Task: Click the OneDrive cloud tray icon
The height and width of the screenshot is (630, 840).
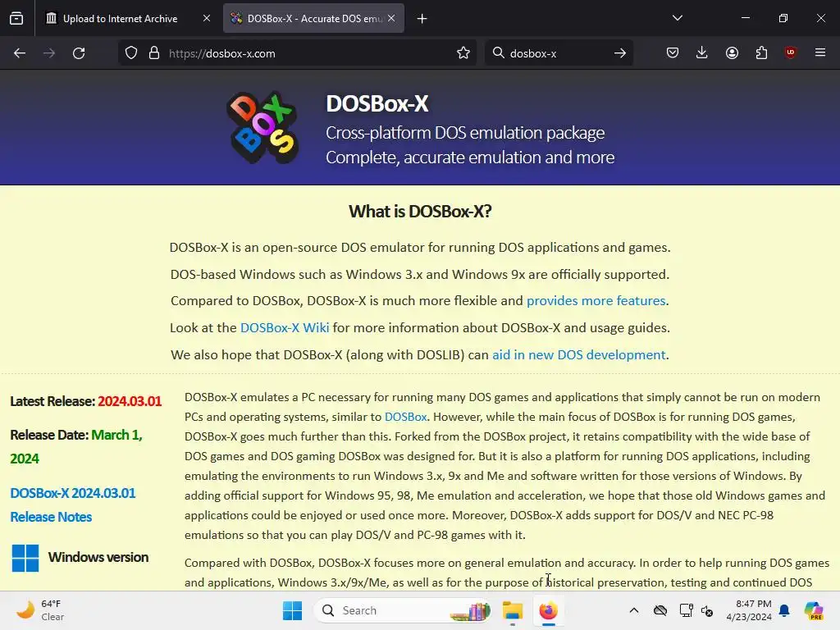Action: click(660, 610)
